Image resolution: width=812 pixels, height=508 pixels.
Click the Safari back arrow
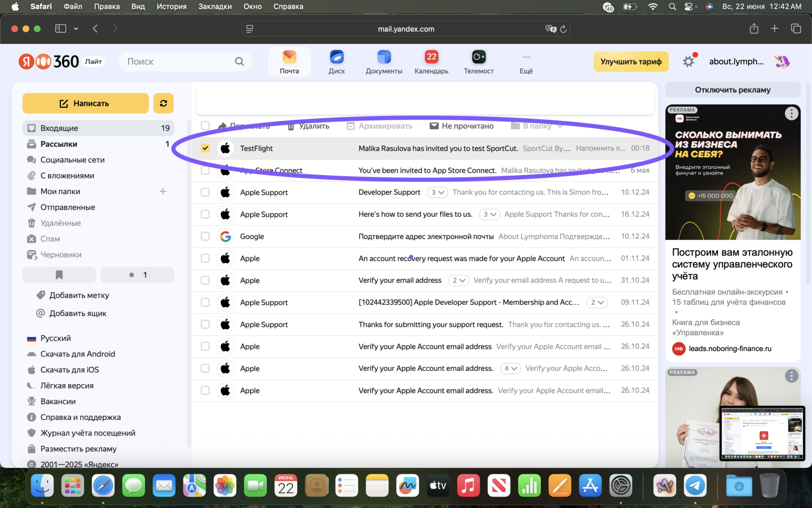(x=95, y=29)
